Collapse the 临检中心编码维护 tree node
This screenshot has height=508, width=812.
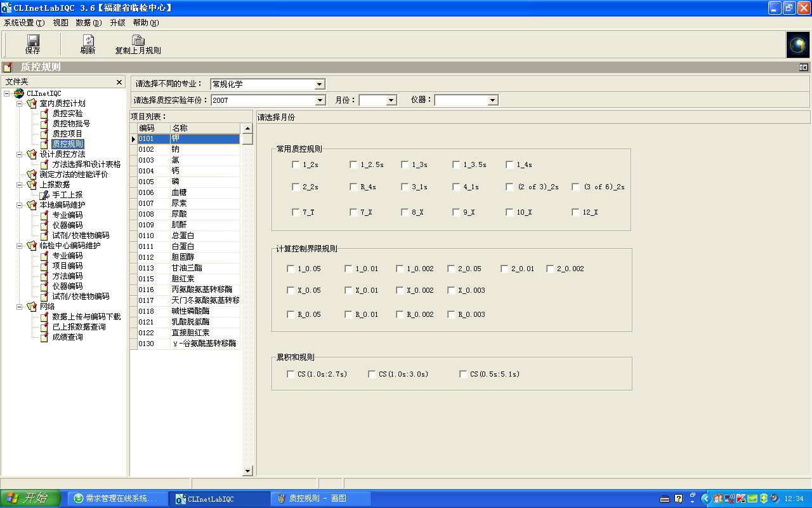[19, 246]
